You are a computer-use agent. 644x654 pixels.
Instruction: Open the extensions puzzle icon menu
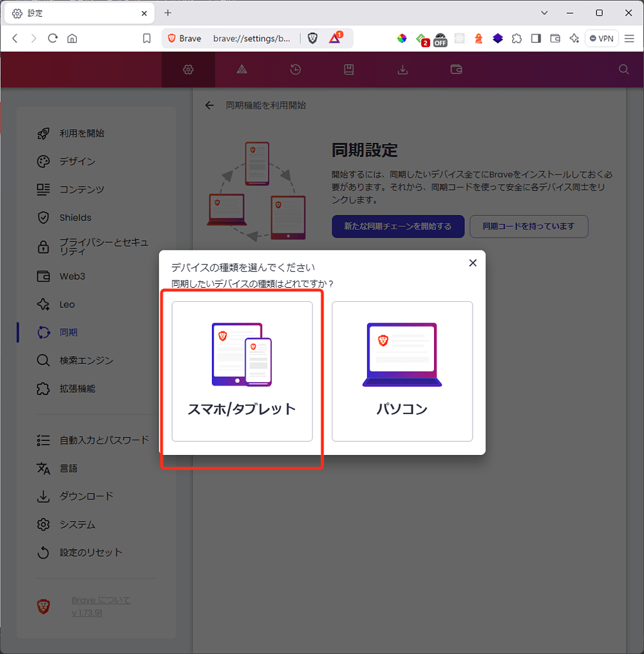click(x=516, y=39)
